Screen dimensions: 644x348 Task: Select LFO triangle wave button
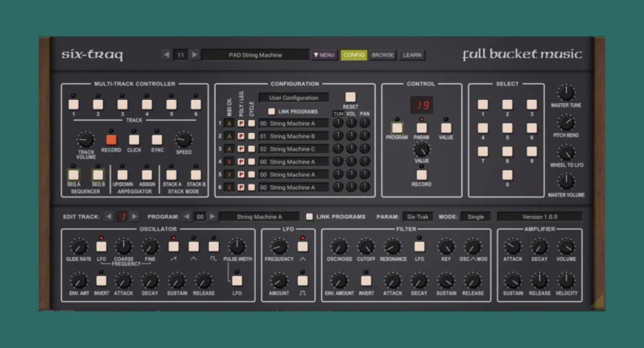coord(303,246)
